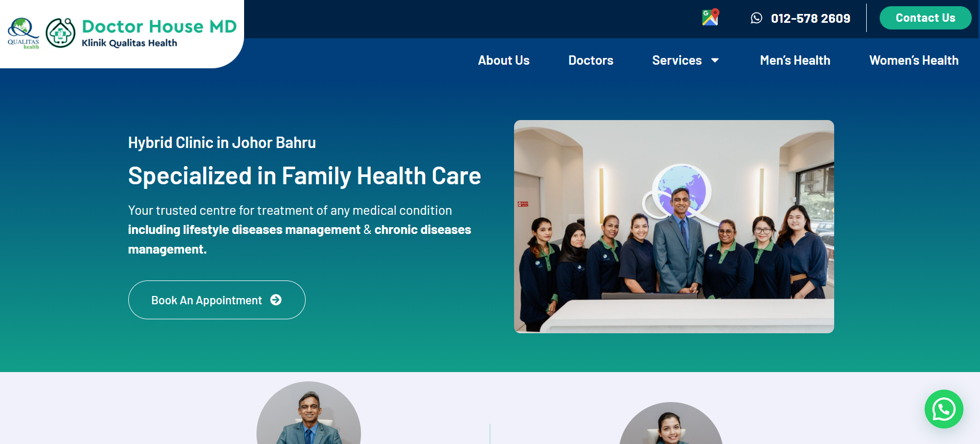Click the Klinik Qualitas Health subtitle
Viewport: 980px width, 444px height.
click(x=129, y=43)
